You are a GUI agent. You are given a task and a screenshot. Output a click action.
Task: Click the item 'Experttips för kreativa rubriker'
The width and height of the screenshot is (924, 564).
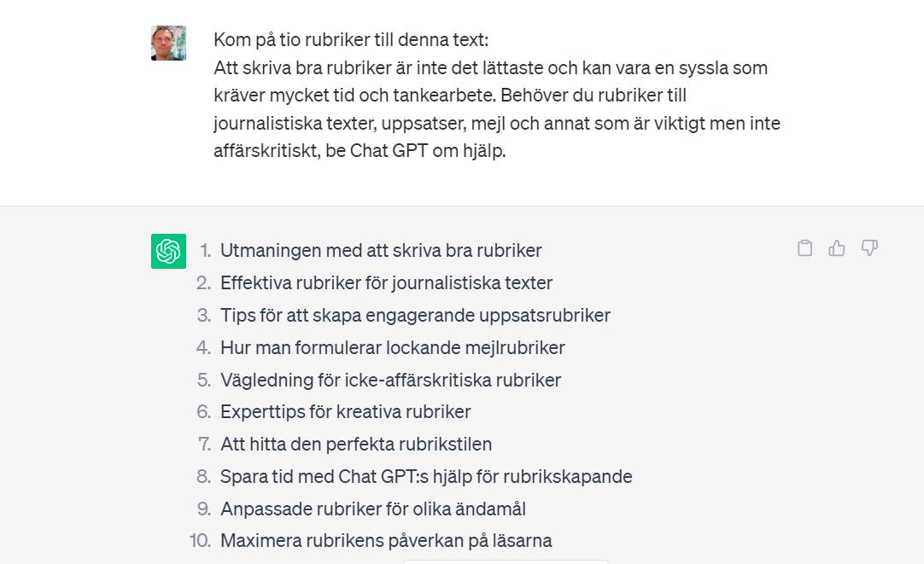click(345, 412)
